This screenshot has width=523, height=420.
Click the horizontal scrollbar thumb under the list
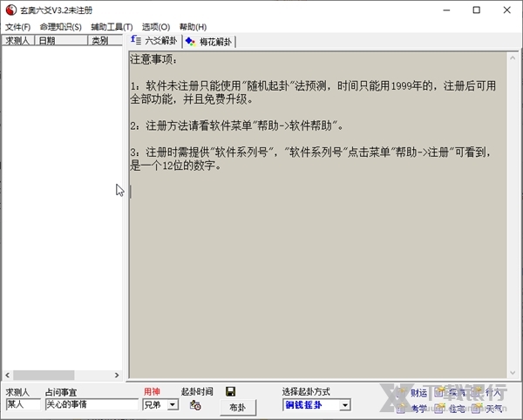[44, 375]
